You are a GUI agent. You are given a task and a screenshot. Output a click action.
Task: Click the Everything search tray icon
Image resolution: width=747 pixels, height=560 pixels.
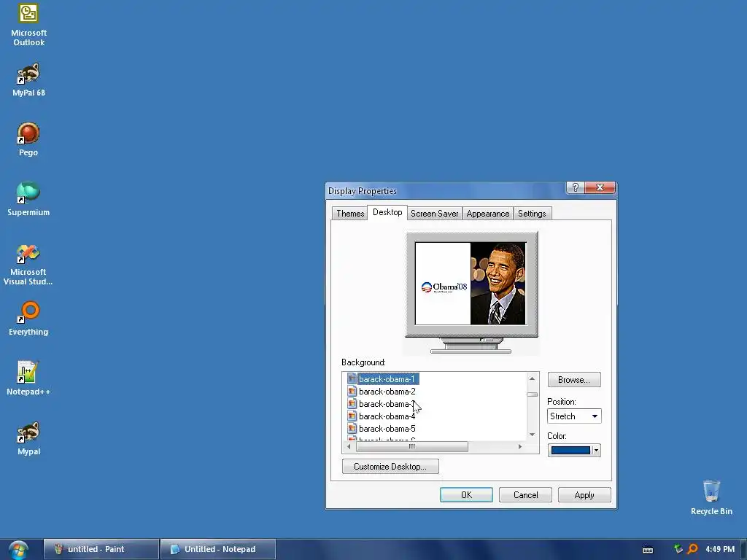click(x=692, y=549)
